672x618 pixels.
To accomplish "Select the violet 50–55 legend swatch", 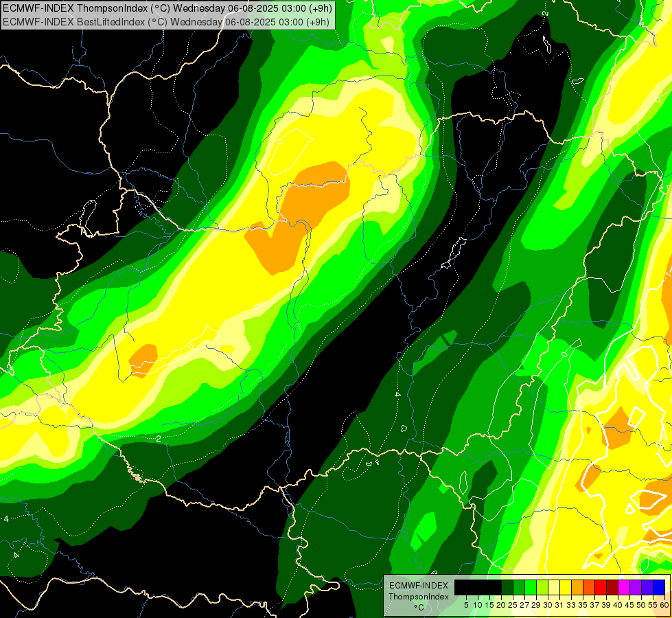I will tap(647, 587).
